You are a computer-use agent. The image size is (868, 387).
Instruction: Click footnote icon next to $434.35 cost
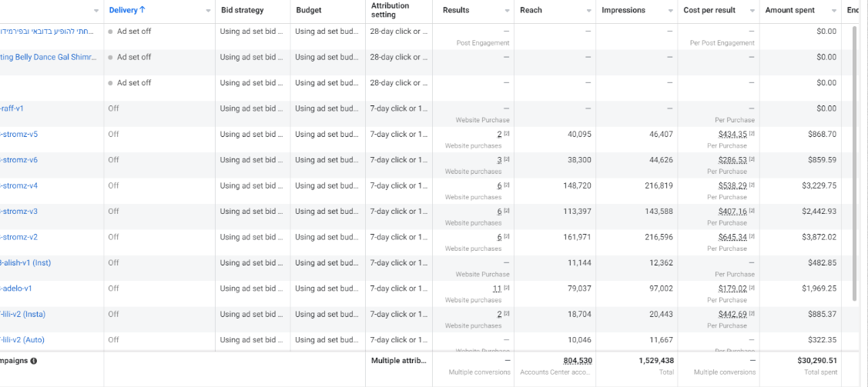tap(752, 134)
